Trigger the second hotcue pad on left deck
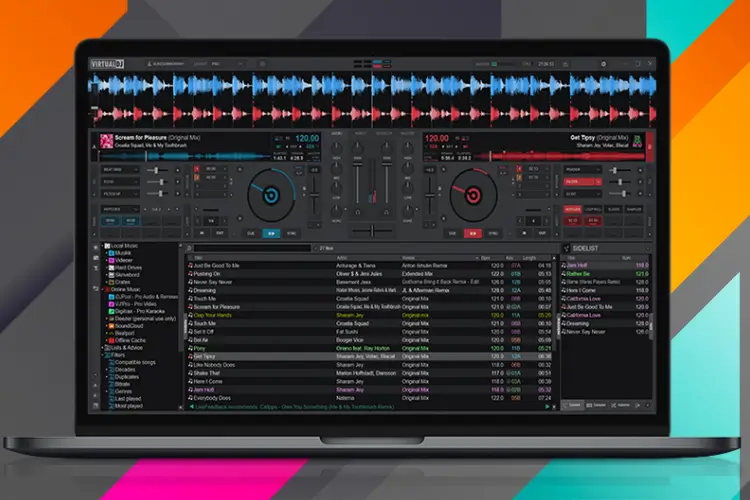750x500 pixels. [x=131, y=221]
